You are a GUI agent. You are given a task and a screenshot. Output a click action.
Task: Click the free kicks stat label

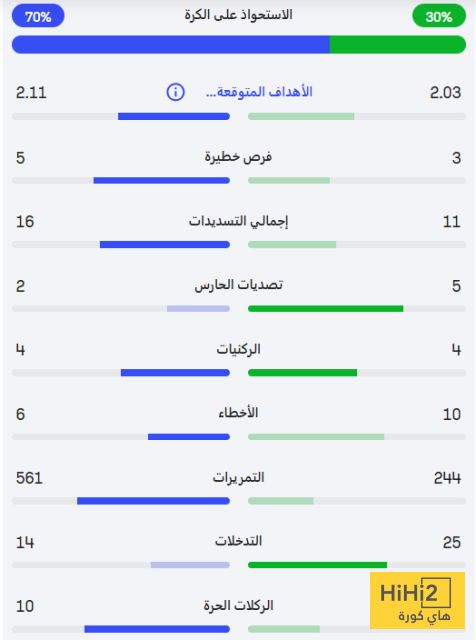[x=238, y=605]
